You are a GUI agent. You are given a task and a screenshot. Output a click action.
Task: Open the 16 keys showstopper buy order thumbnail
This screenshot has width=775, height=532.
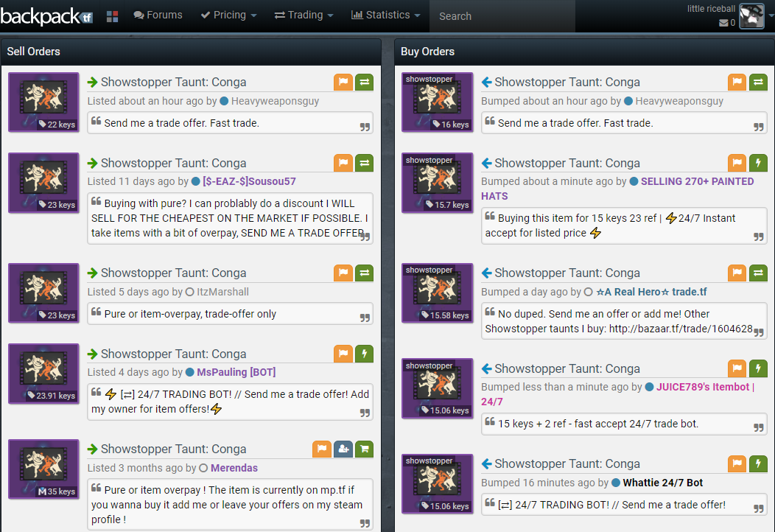(x=438, y=102)
